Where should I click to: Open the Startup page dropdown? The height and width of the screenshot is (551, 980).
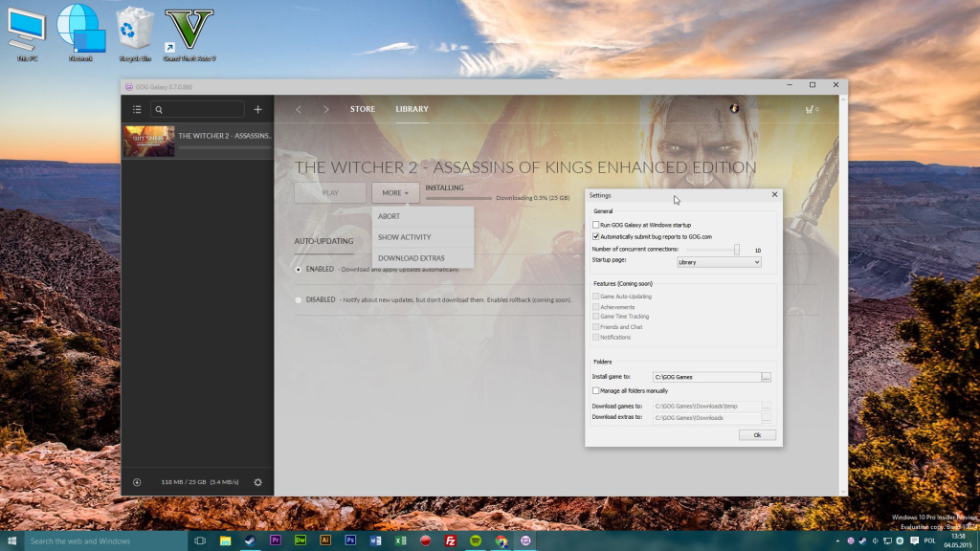(719, 261)
